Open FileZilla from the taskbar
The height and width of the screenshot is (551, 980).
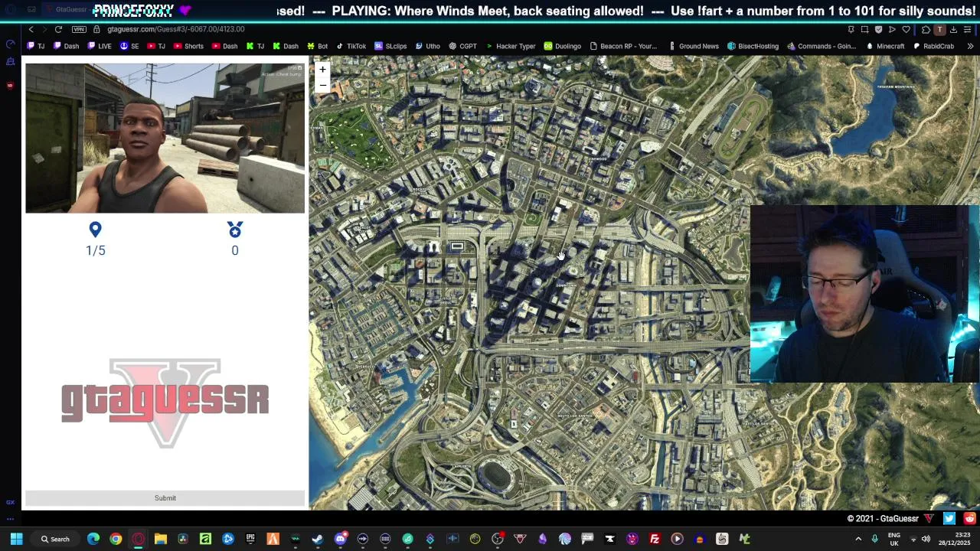[655, 539]
